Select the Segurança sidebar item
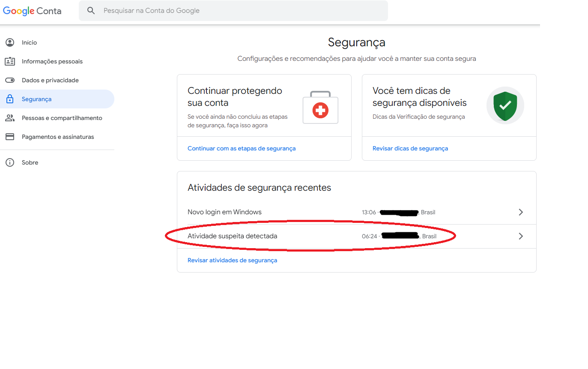The width and height of the screenshot is (588, 369). click(57, 99)
